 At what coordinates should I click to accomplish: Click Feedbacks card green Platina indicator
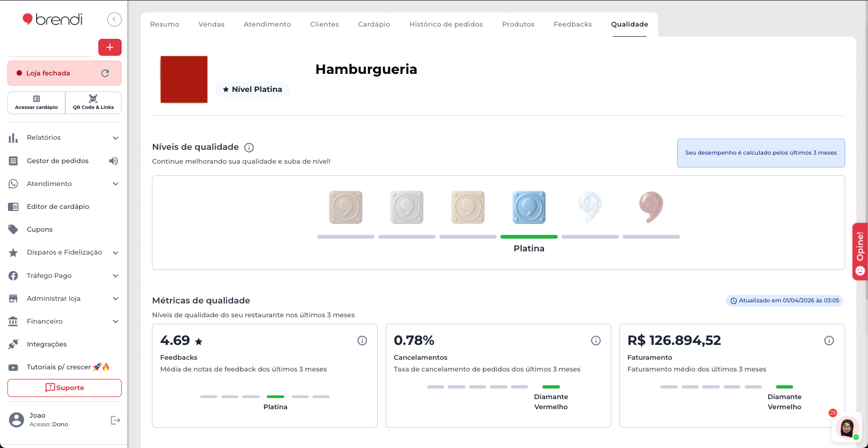275,396
